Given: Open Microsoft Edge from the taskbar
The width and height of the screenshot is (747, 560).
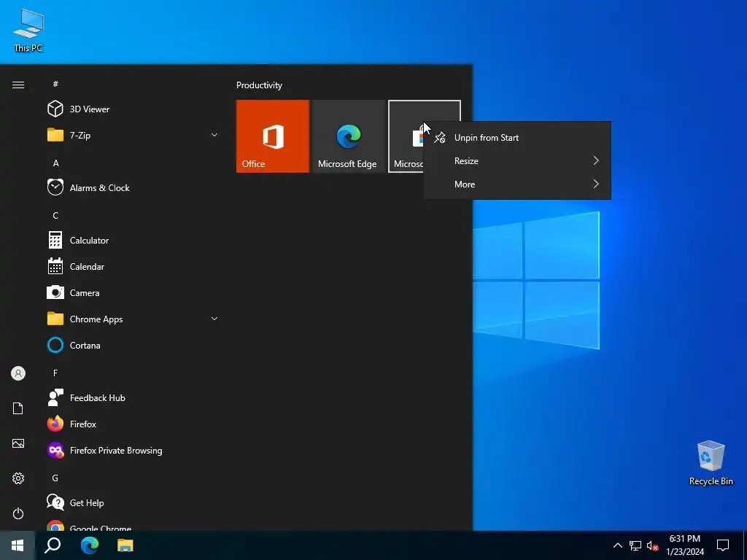Looking at the screenshot, I should 90,545.
